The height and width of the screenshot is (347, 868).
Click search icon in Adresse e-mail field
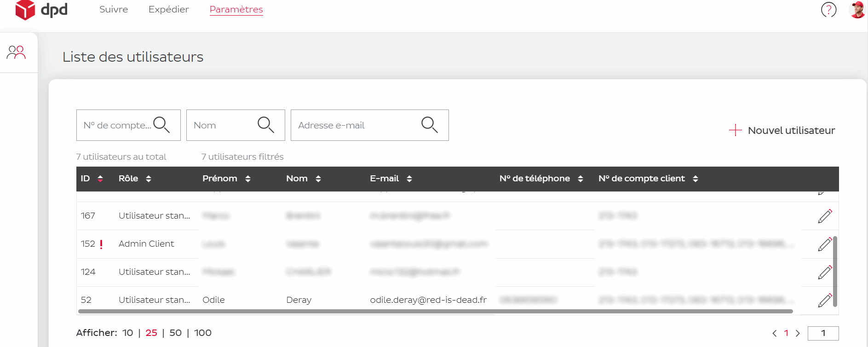[x=430, y=125]
